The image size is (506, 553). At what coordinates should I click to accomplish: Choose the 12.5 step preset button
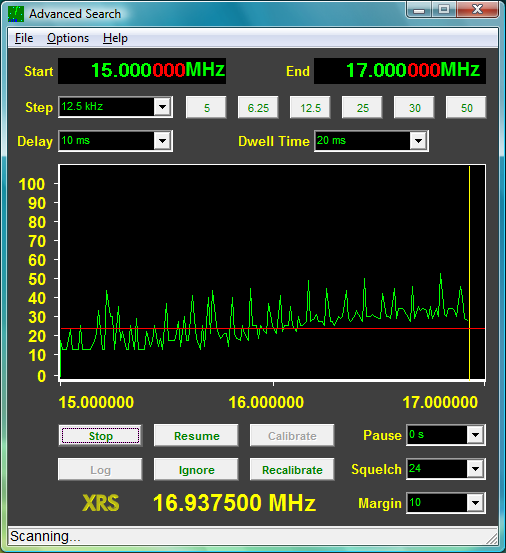[x=310, y=107]
